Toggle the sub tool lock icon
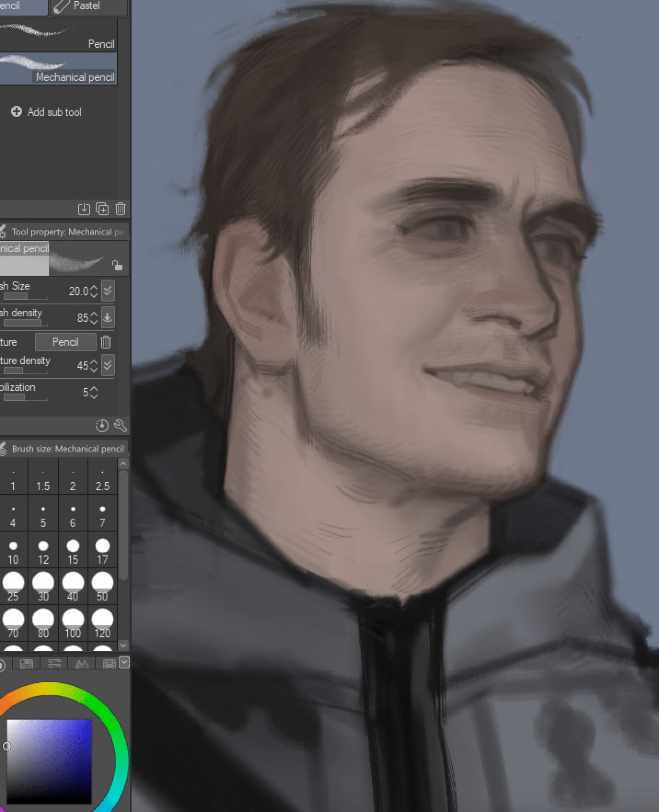Image resolution: width=659 pixels, height=812 pixels. [117, 265]
